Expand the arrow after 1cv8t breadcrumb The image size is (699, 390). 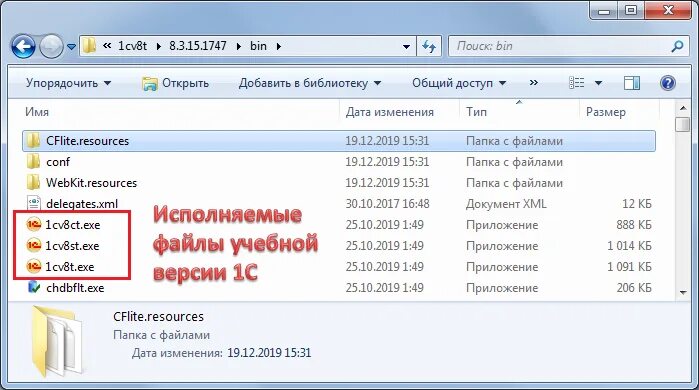coord(159,46)
